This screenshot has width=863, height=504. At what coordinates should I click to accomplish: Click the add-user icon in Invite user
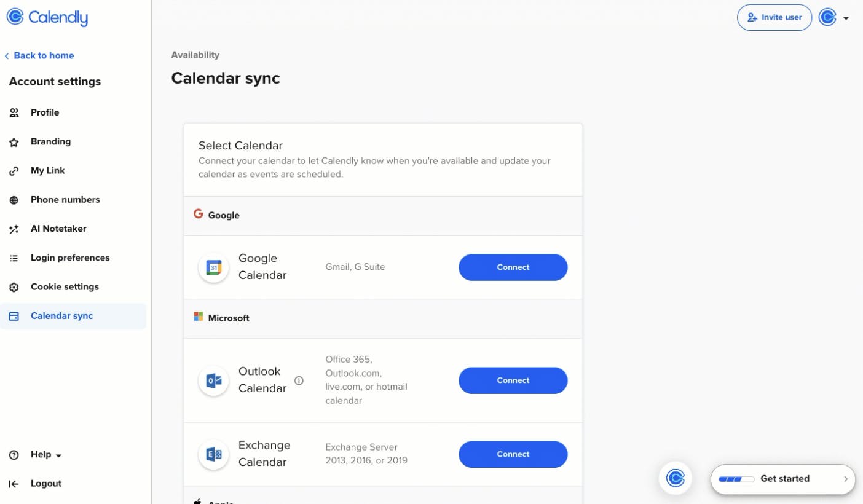752,18
